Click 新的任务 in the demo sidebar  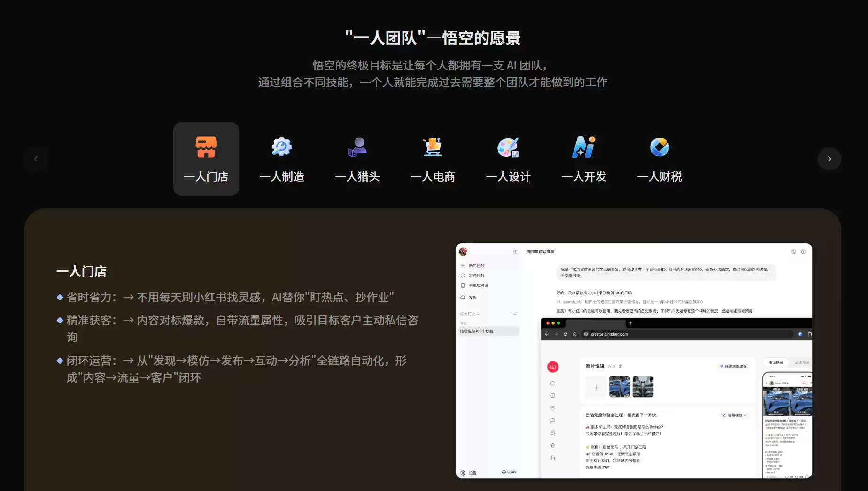pos(473,266)
